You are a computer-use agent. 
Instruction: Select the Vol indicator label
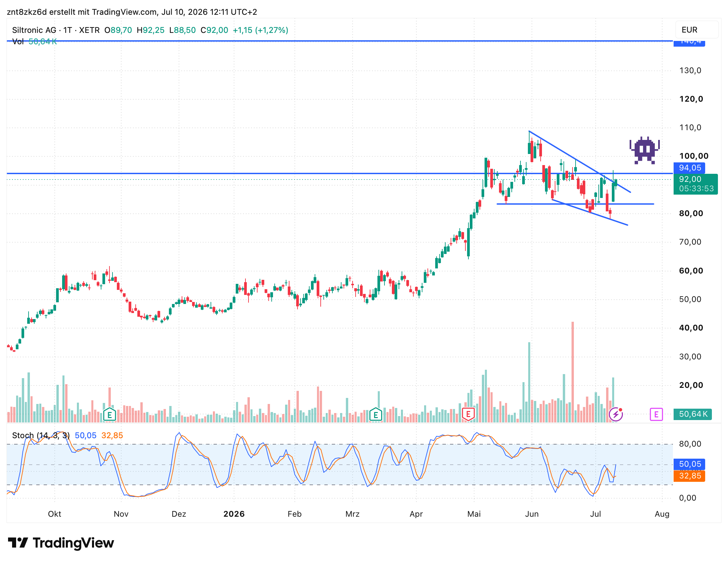[18, 42]
